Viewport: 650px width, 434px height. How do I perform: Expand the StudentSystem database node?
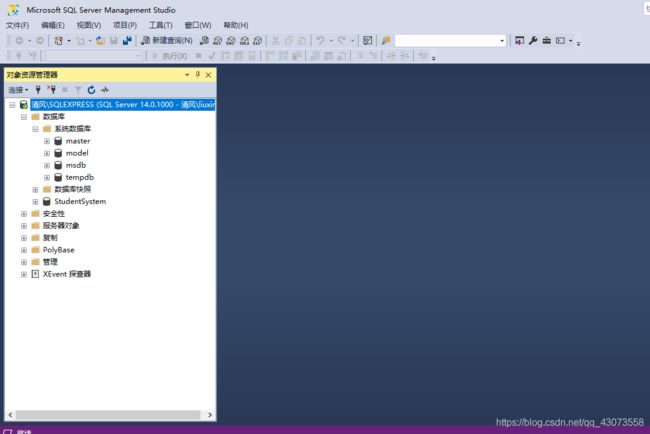35,201
